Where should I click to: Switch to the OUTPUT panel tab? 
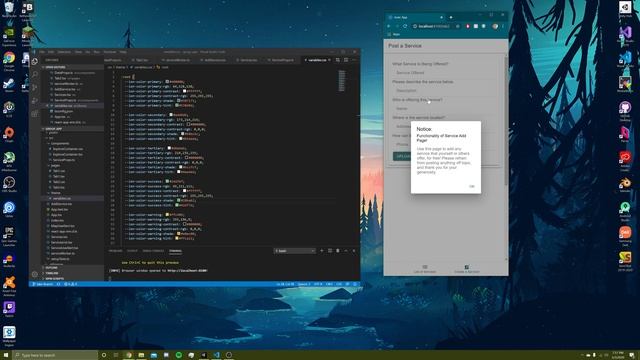(132, 251)
